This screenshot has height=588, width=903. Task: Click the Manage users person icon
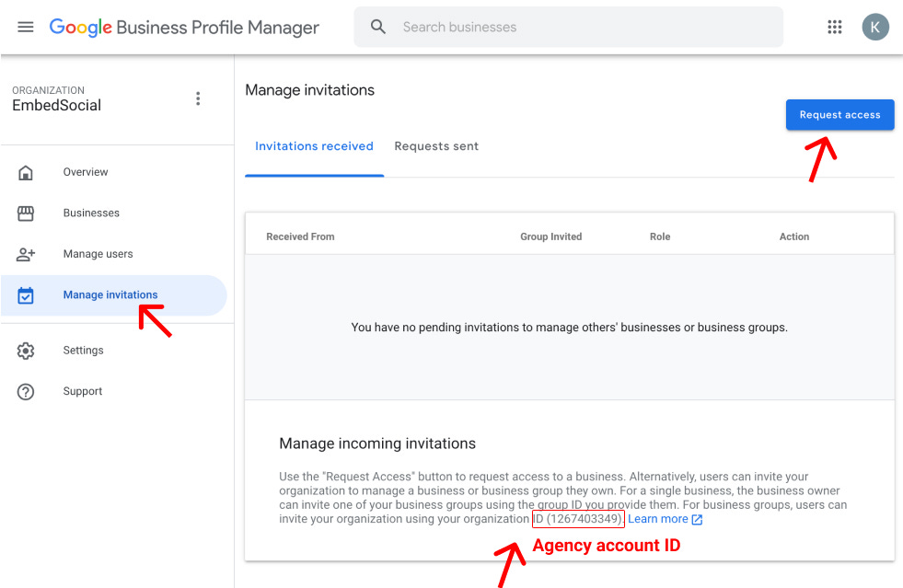click(x=26, y=254)
